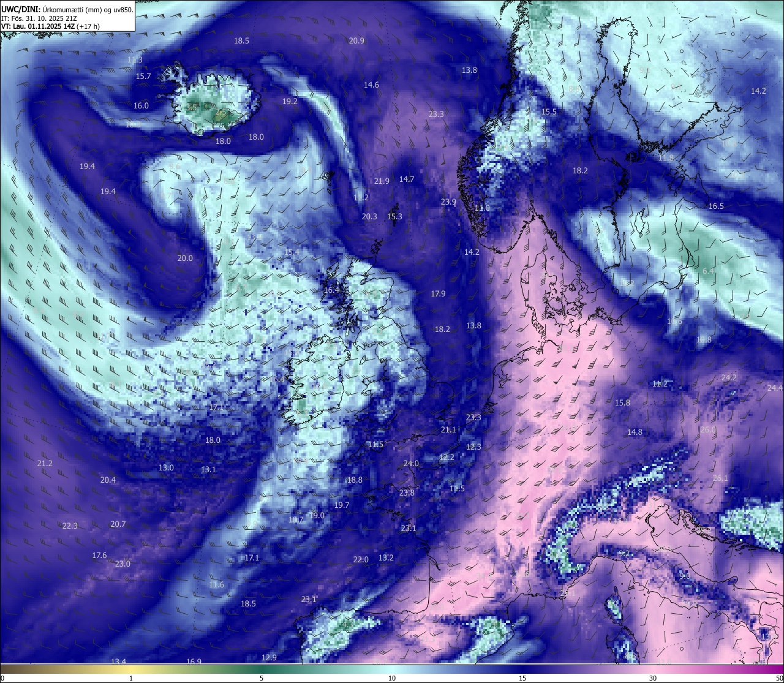
Task: Click the 11.8 value near the Gulf of Finland
Action: pos(666,158)
